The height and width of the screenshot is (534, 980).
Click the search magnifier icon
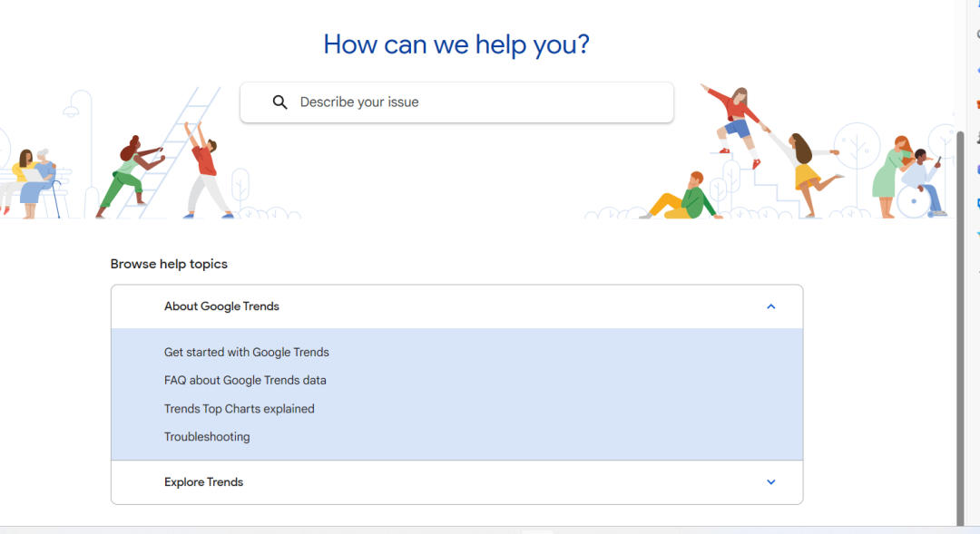(x=280, y=102)
